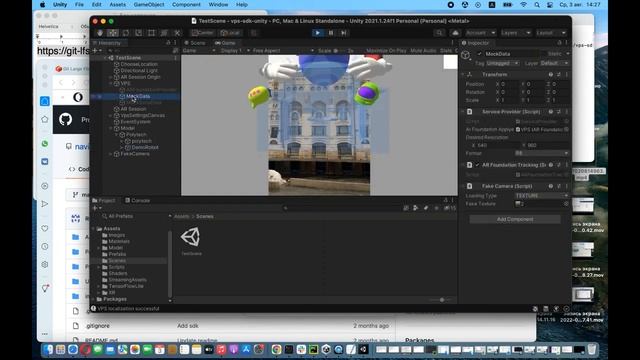Select the Hand tool in Unity toolbar
The image size is (640, 360).
100,33
